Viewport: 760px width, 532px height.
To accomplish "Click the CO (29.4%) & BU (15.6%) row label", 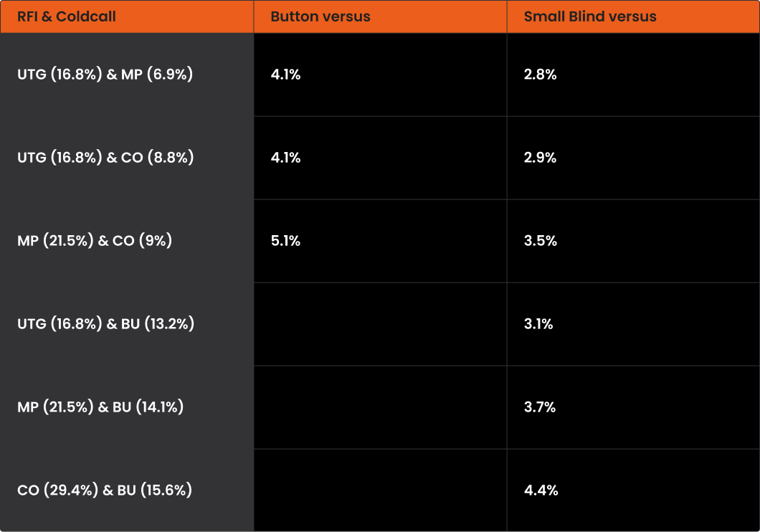I will pos(105,490).
